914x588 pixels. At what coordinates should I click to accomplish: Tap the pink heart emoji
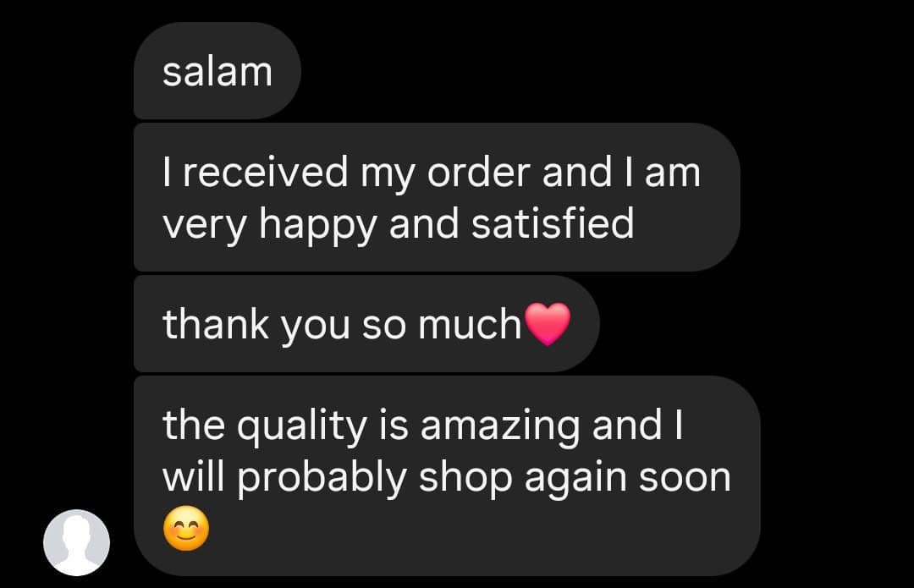[548, 324]
